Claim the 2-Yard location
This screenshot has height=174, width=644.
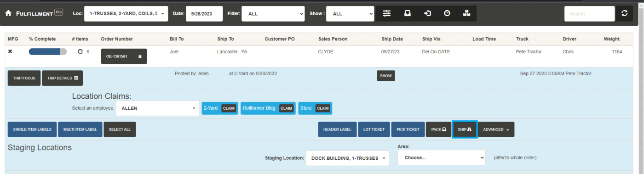coord(229,108)
